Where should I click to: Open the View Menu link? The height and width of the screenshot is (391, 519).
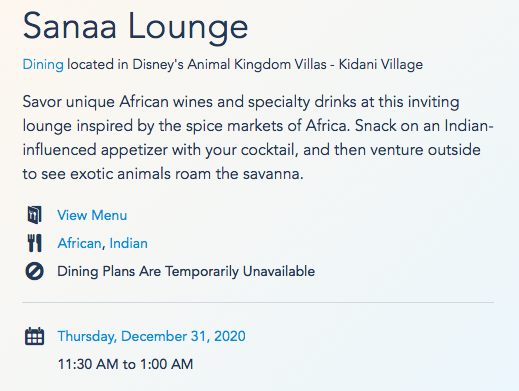click(92, 215)
